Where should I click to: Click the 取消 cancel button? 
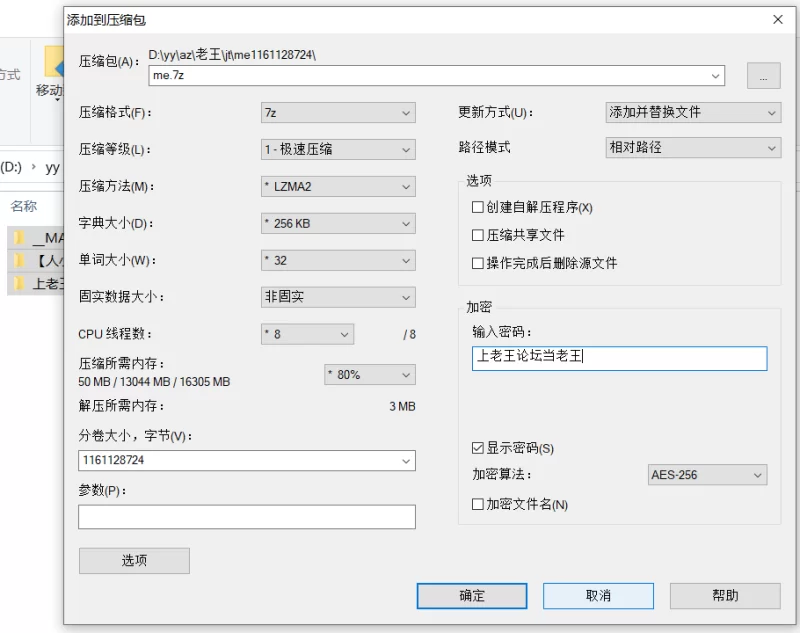(598, 596)
